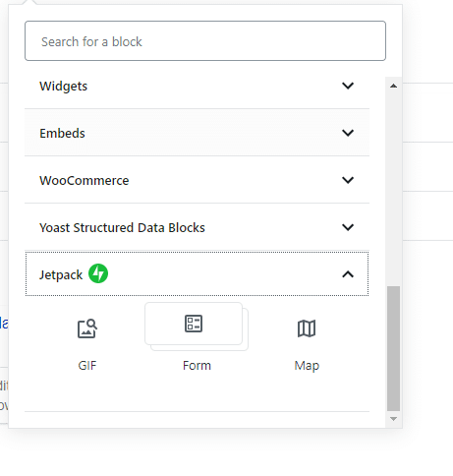Expand the Widgets section chevron
This screenshot has height=476, width=453.
coord(348,86)
